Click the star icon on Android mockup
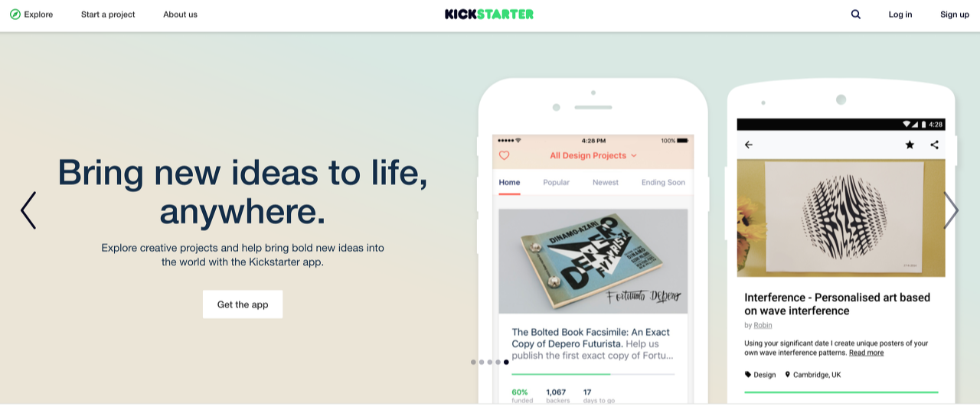This screenshot has height=410, width=980. point(910,145)
